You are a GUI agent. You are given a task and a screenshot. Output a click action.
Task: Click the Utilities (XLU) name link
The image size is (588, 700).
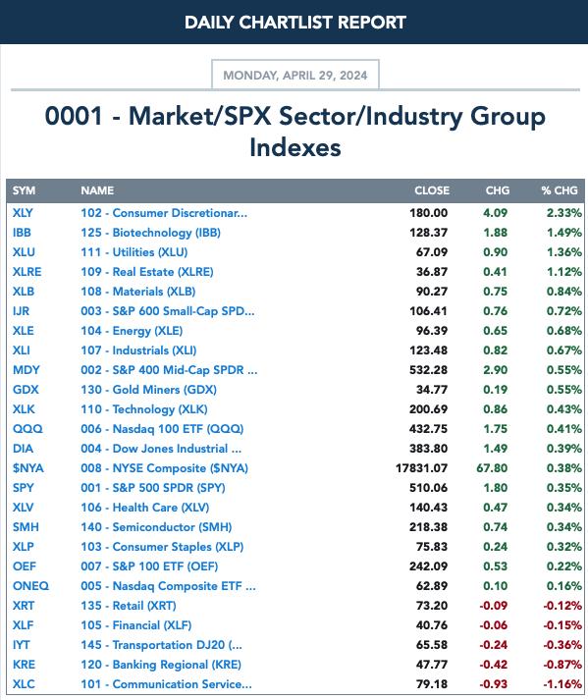[x=134, y=252]
